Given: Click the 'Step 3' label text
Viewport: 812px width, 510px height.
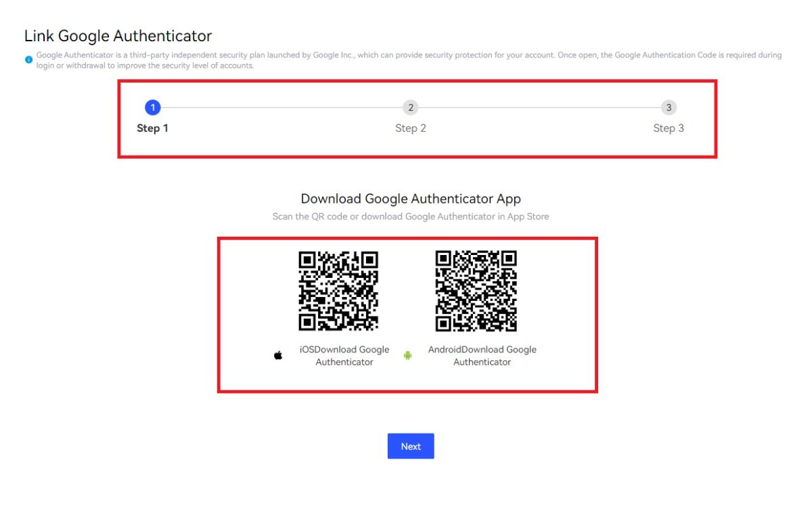Looking at the screenshot, I should (x=669, y=129).
